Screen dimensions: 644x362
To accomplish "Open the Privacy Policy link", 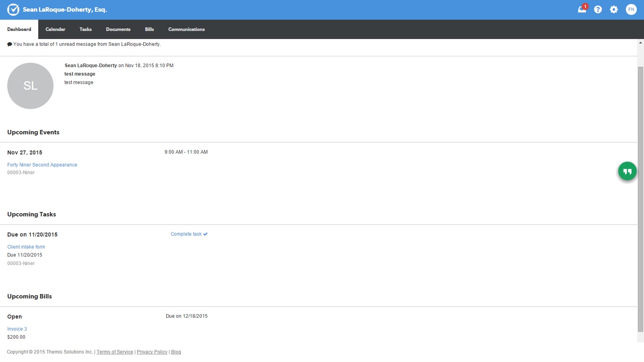I will click(x=152, y=352).
